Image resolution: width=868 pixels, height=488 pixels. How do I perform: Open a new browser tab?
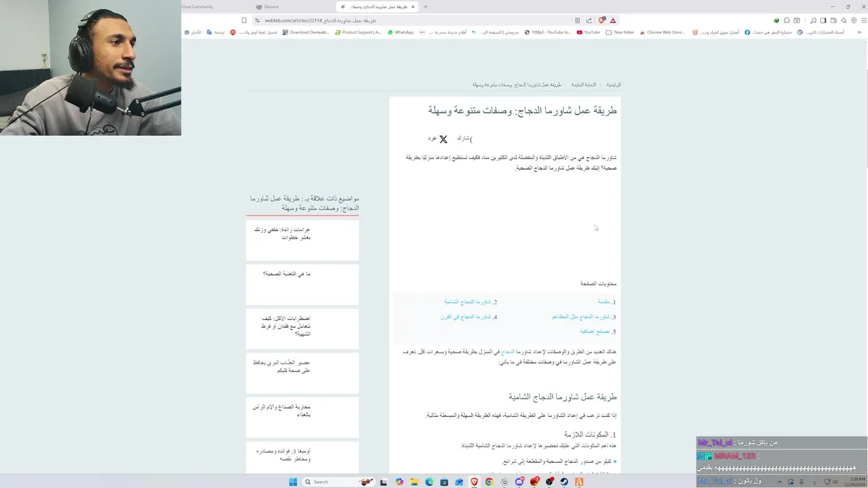pyautogui.click(x=425, y=7)
